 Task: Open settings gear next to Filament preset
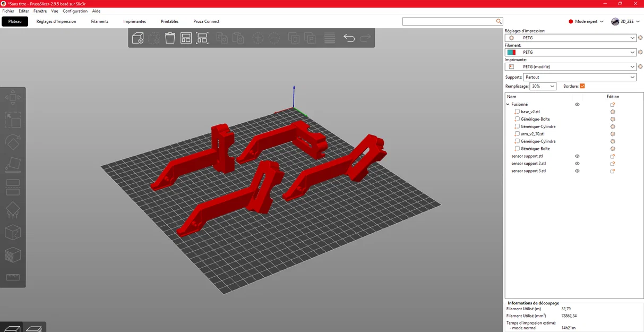pos(640,52)
